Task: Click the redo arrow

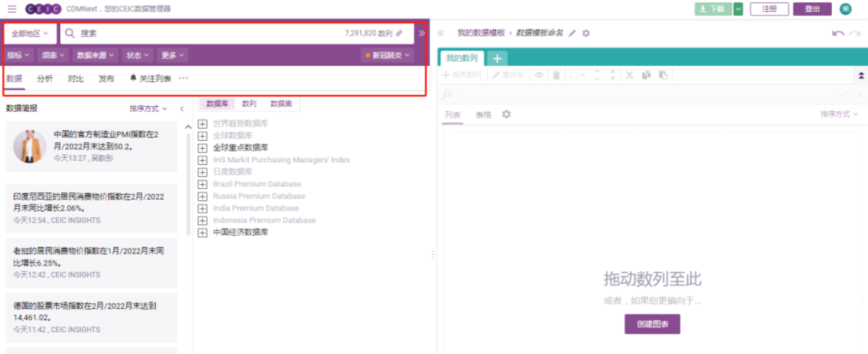Action: click(x=855, y=33)
